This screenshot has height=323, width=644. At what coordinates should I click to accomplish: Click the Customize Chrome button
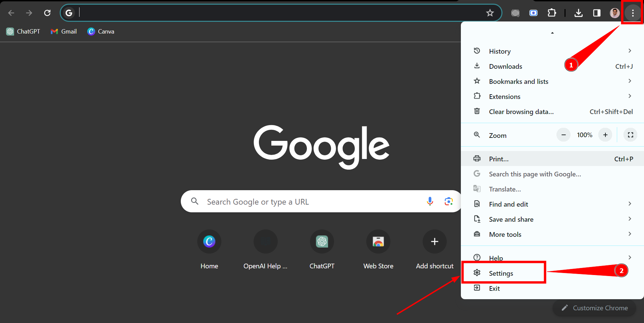[x=595, y=308]
